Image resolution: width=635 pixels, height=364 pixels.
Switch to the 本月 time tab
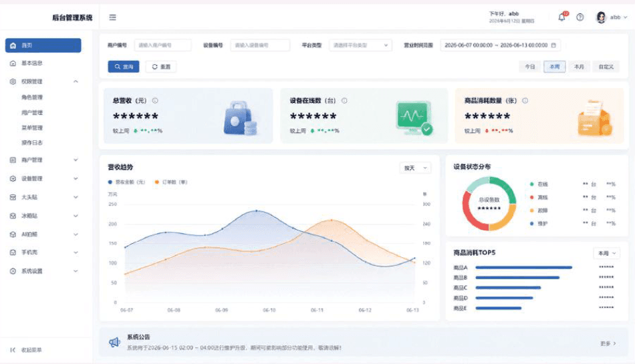tap(579, 67)
